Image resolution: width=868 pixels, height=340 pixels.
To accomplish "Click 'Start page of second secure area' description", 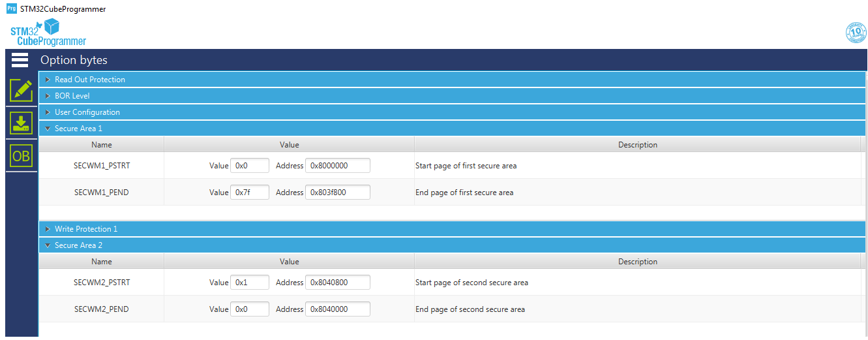I will click(x=471, y=283).
